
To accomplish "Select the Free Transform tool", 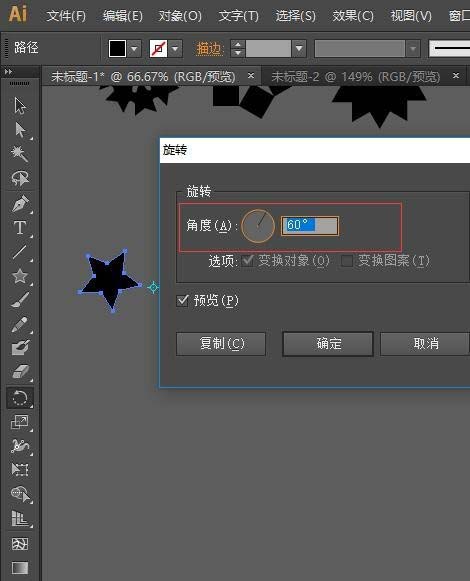I will 20,470.
